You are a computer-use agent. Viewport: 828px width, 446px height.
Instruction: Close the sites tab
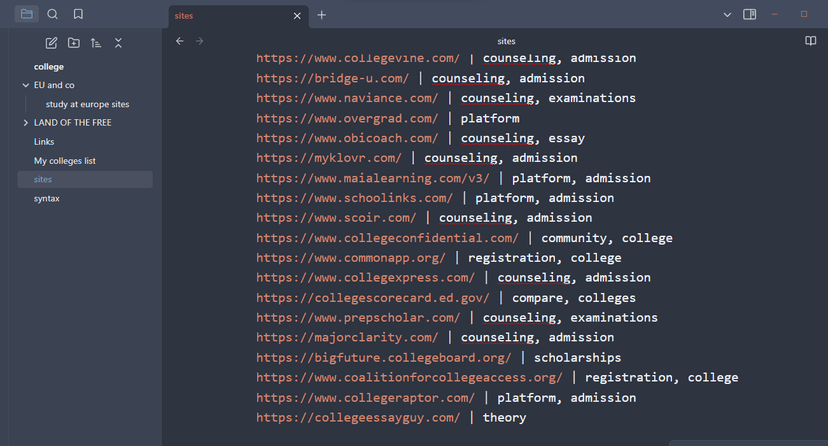pos(297,16)
